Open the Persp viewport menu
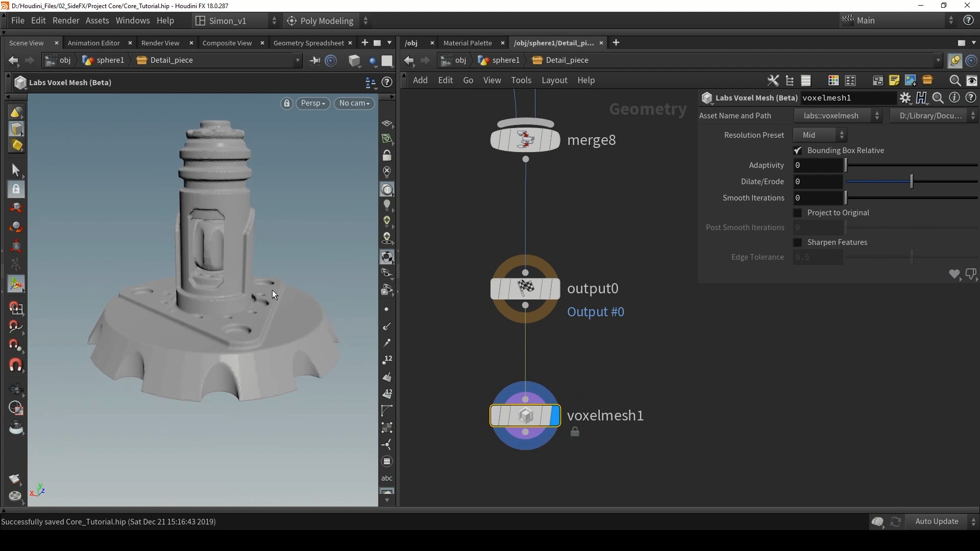Image resolution: width=980 pixels, height=551 pixels. 313,104
